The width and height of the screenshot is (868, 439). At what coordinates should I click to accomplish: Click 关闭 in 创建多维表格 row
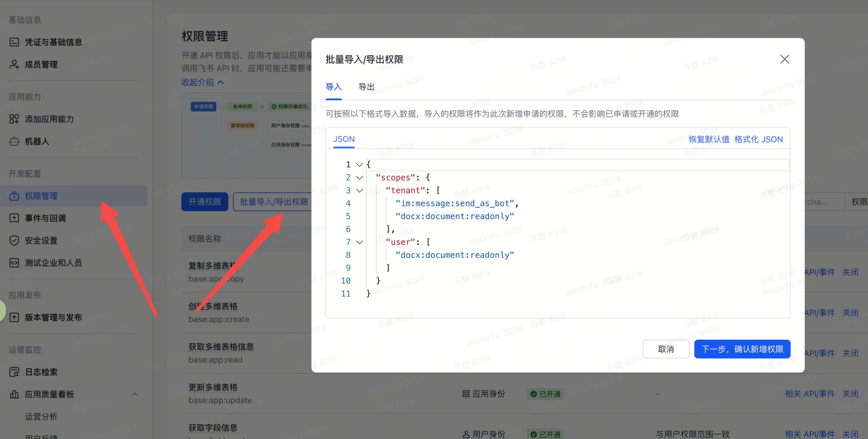coord(850,313)
